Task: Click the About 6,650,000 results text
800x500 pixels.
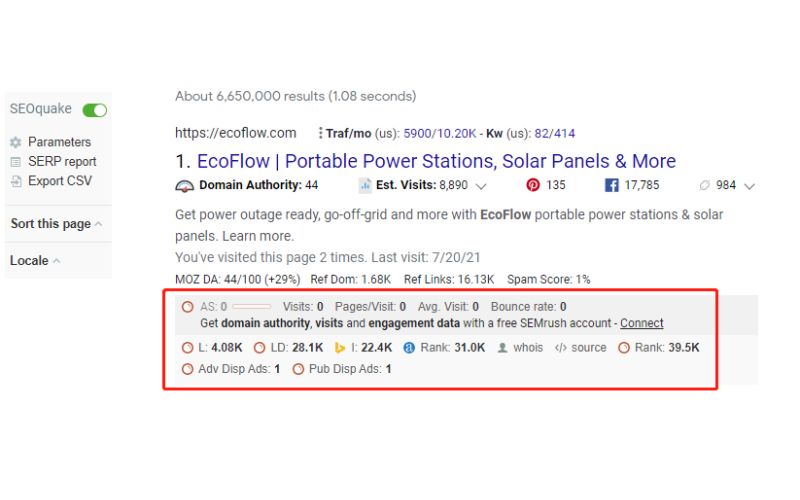Action: 295,96
